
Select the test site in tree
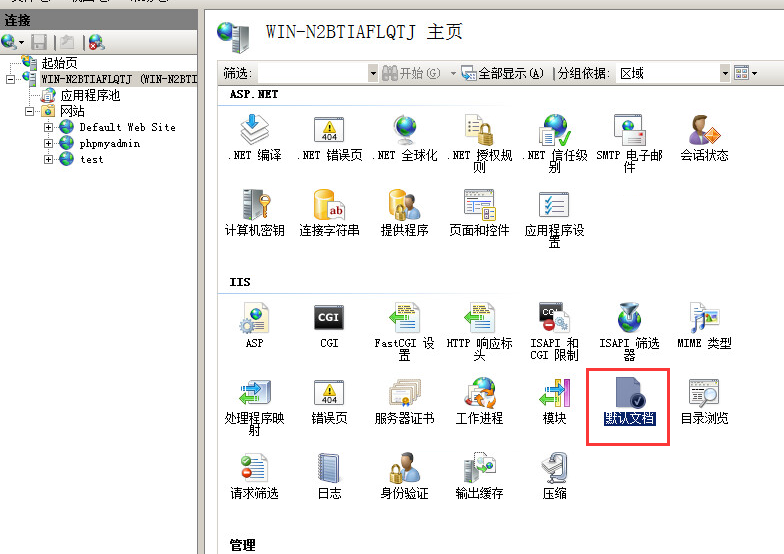92,160
